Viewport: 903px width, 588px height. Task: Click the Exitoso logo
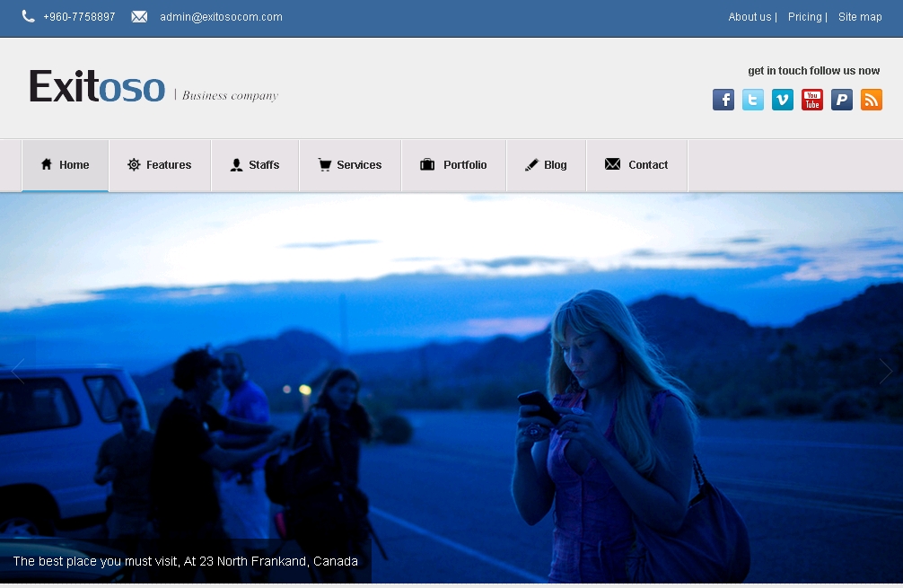coord(98,87)
